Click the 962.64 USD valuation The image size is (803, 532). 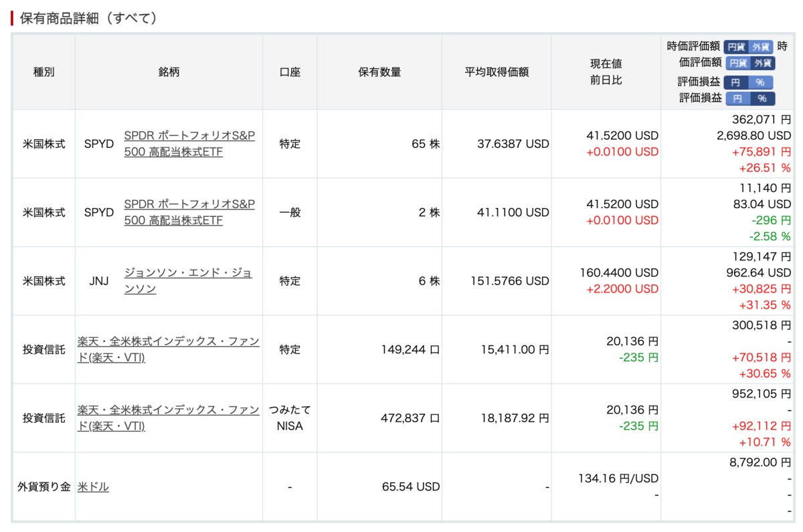click(759, 273)
